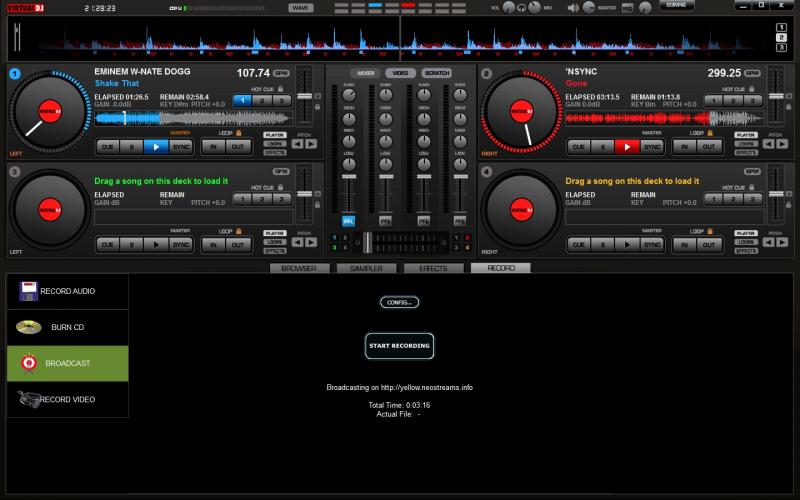
Task: Play deck 1 track Shake That
Action: (156, 146)
